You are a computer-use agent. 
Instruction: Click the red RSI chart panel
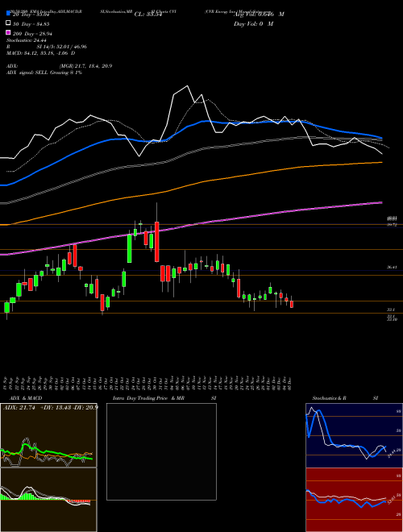(x=354, y=500)
